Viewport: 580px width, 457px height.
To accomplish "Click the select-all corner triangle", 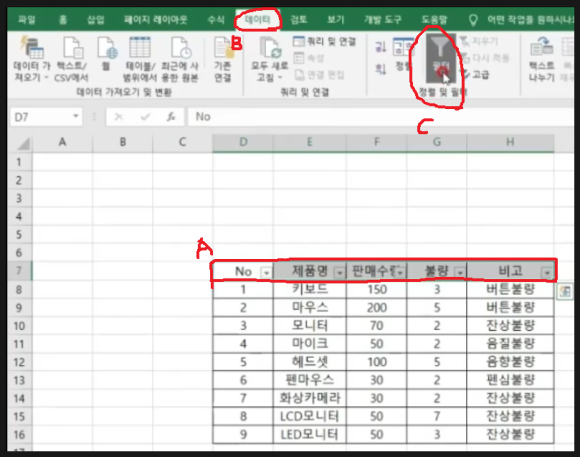I will click(x=24, y=143).
